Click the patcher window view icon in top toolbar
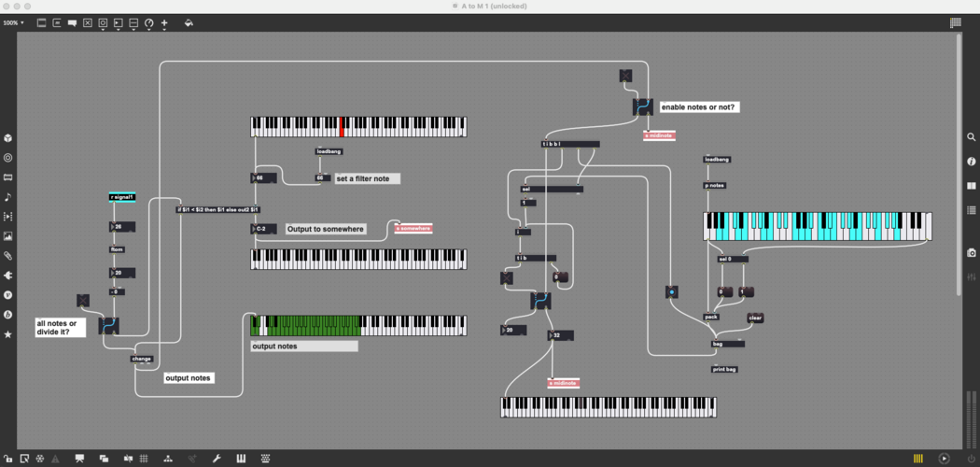 coord(42,23)
